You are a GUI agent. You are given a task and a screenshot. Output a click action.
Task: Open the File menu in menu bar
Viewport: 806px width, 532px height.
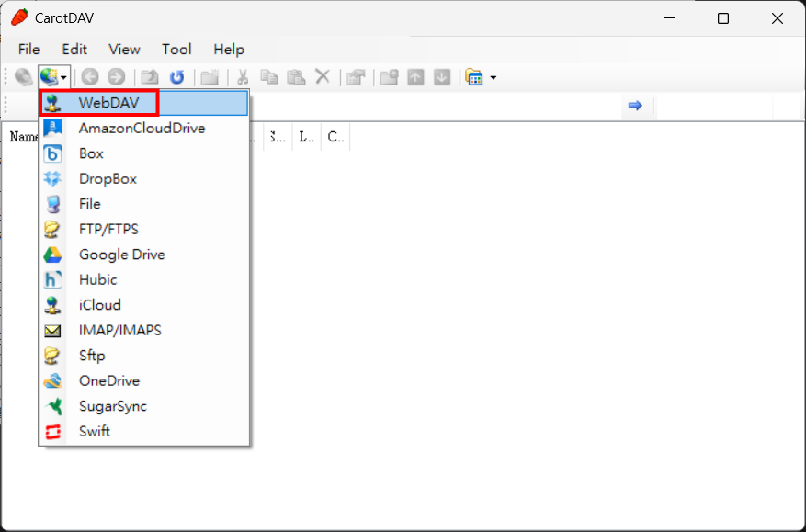click(x=28, y=50)
